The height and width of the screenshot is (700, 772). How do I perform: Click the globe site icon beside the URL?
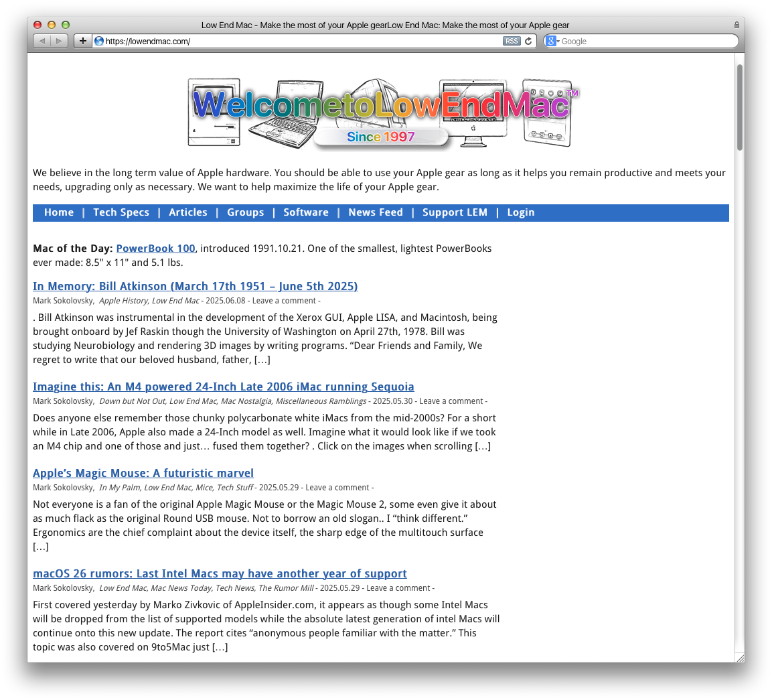pos(99,41)
